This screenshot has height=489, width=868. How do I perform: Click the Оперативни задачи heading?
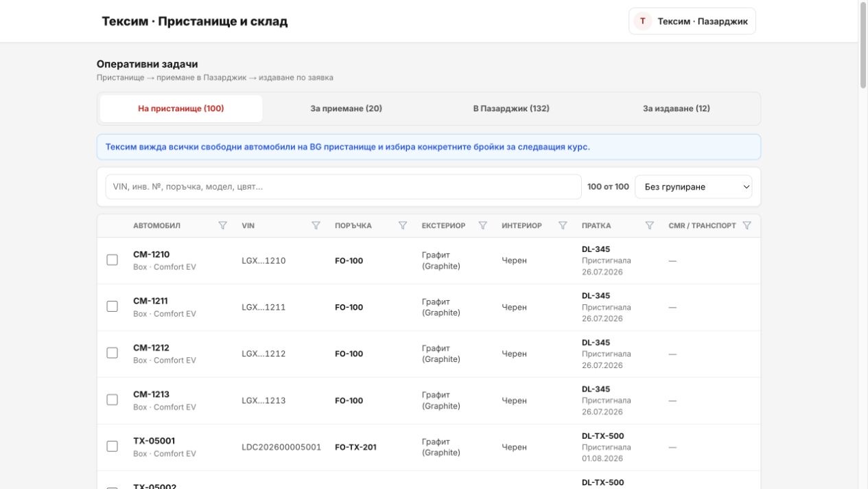[147, 64]
